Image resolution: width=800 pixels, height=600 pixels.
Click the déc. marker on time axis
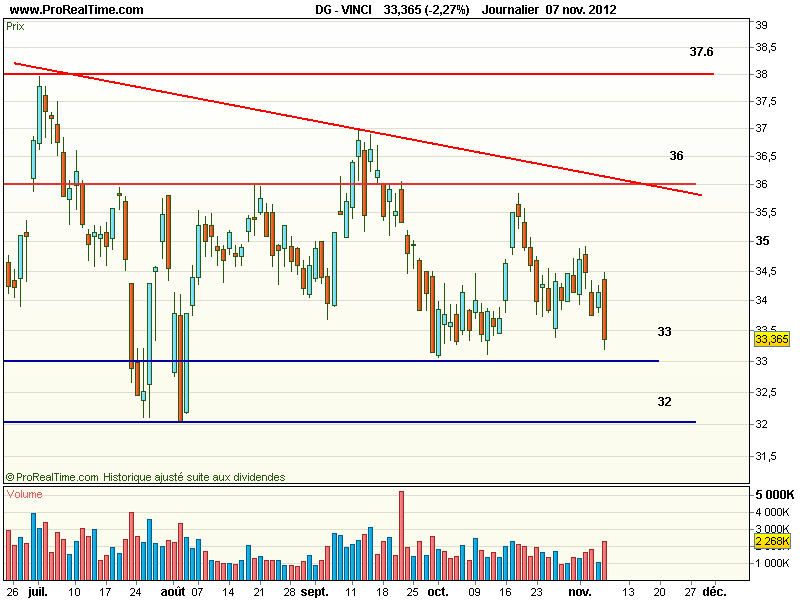713,591
